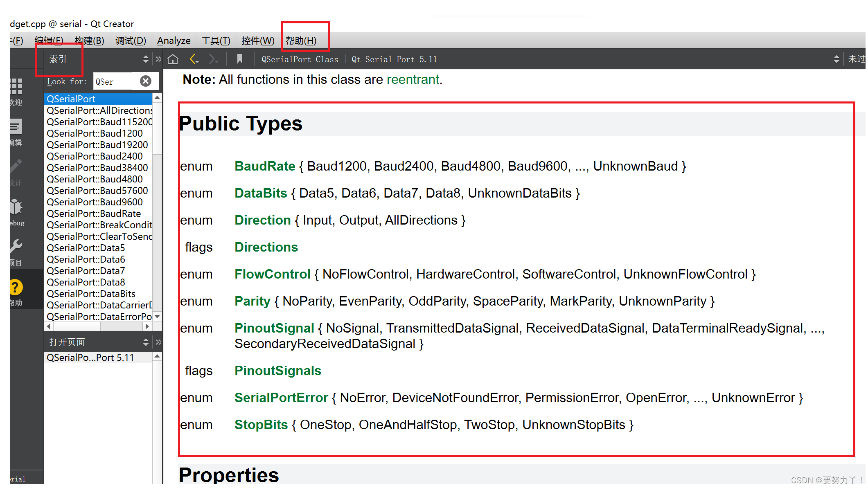Select QSerialPort::Baud115200 index entry

tap(98, 122)
